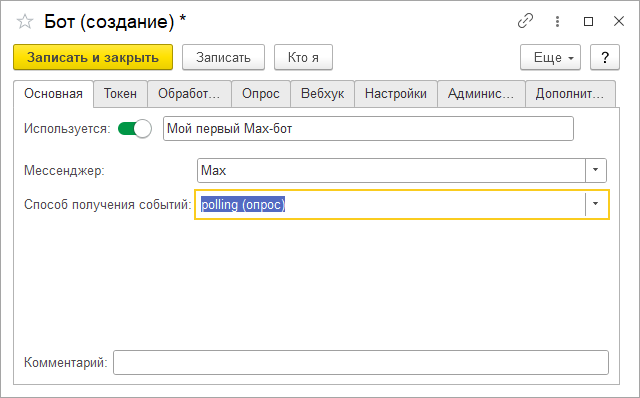Open help with the question mark button
The height and width of the screenshot is (398, 640).
click(x=605, y=57)
